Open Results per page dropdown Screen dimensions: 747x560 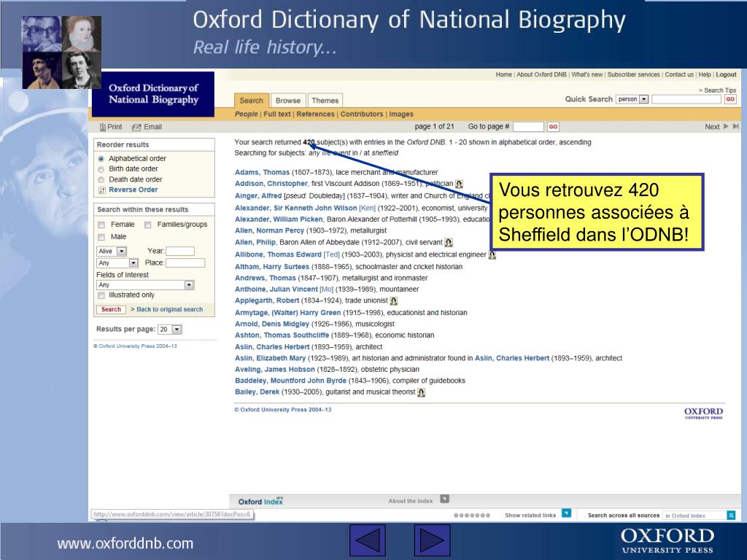[171, 330]
